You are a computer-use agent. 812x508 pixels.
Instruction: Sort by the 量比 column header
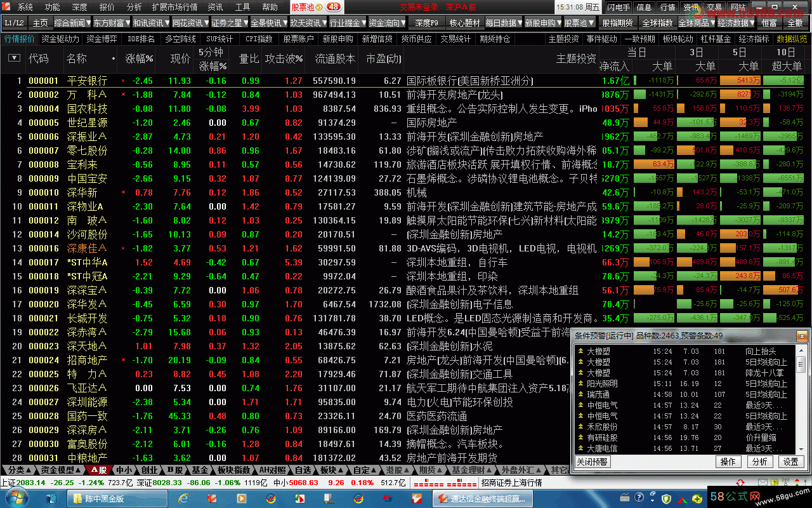coord(249,58)
